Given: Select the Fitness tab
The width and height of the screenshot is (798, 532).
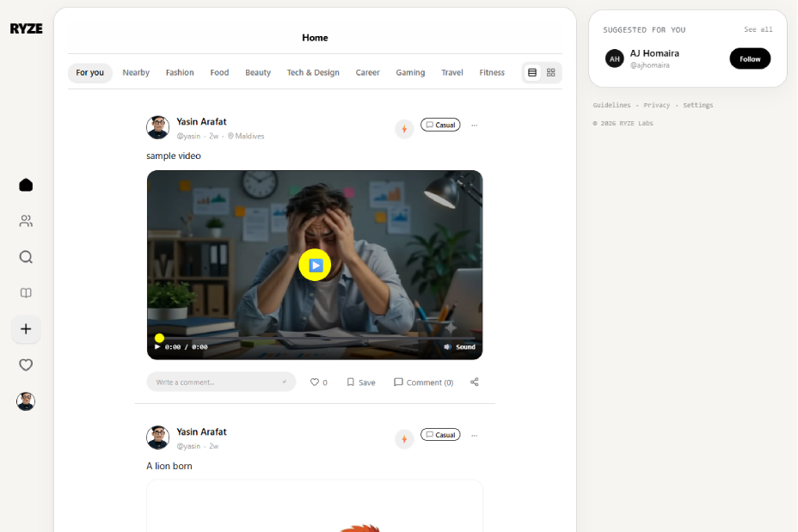Looking at the screenshot, I should coord(492,73).
